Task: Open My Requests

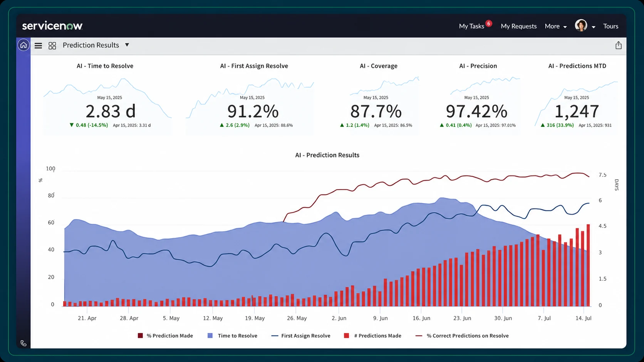Action: [518, 26]
